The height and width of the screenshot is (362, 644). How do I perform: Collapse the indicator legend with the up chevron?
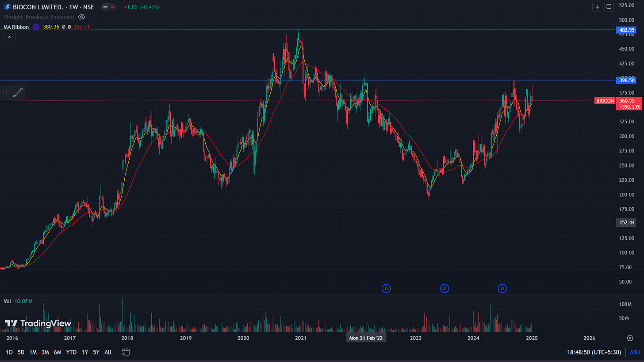10,37
